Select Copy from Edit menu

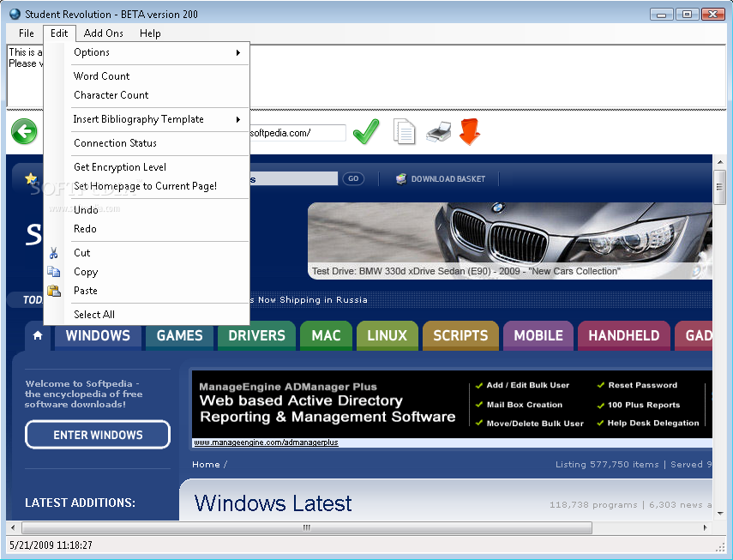160,272
